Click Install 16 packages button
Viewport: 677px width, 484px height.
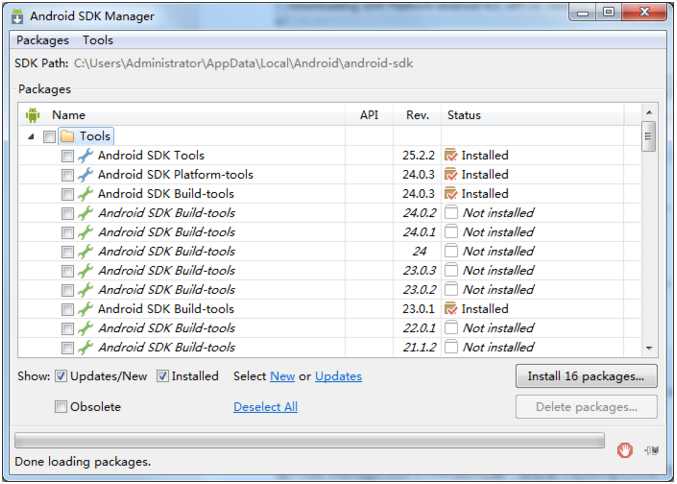(586, 376)
